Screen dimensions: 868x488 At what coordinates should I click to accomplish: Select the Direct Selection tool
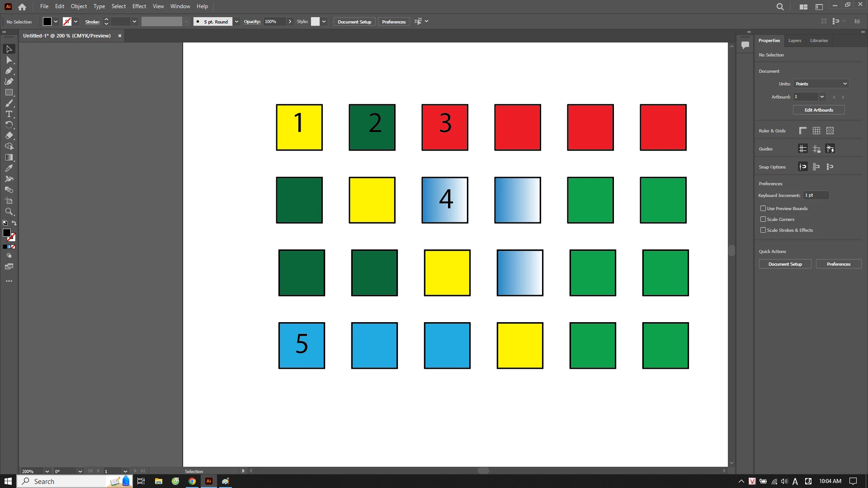pyautogui.click(x=9, y=60)
